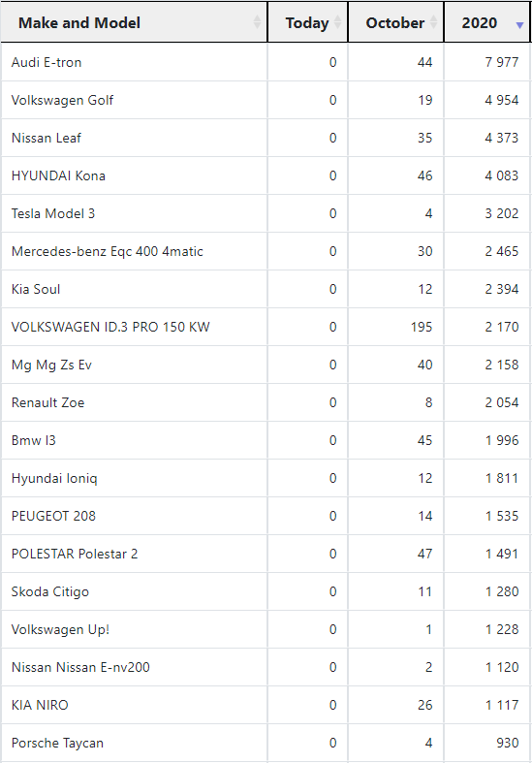532x763 pixels.
Task: Sort table by Make and Model header
Action: pos(135,22)
